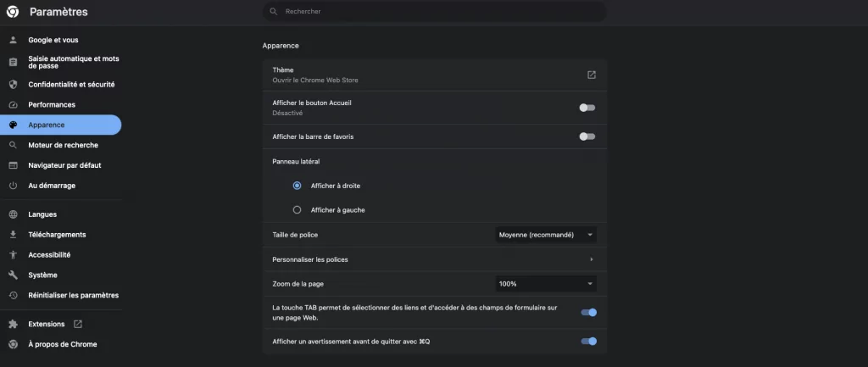
Task: Click the magnifier icon for Moteur de recherche
Action: click(13, 145)
